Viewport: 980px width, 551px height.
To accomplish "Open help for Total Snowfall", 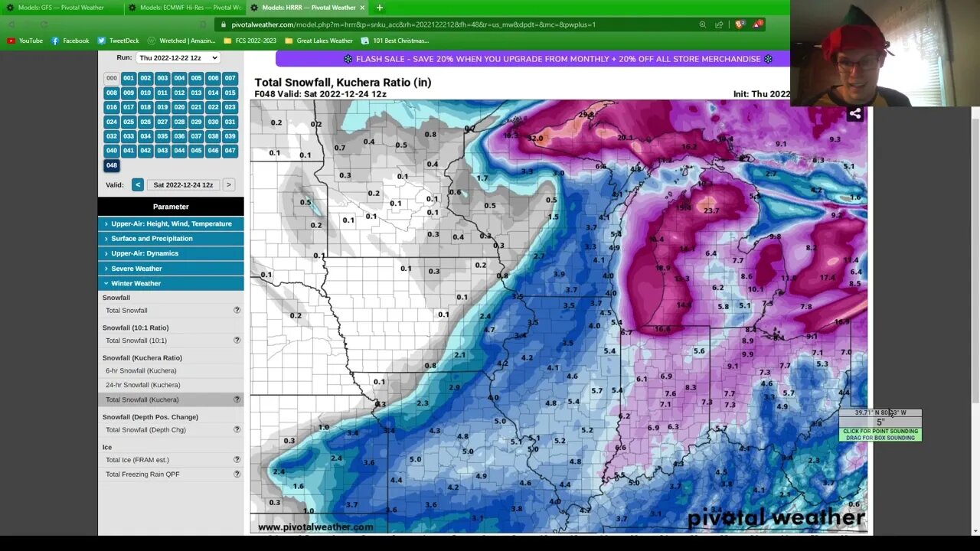I will point(237,311).
